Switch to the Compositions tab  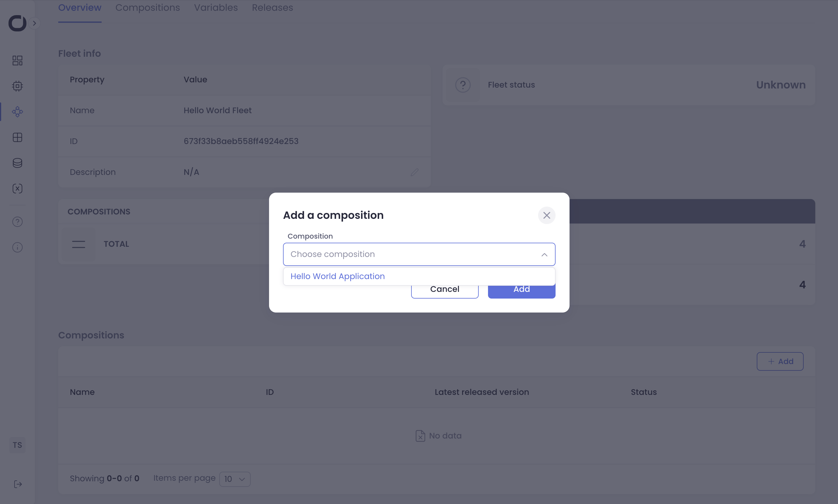pyautogui.click(x=148, y=8)
